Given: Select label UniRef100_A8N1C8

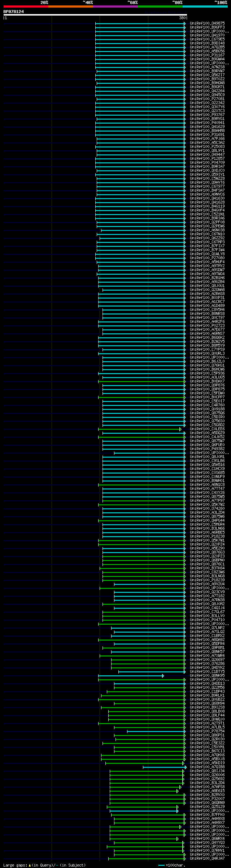Looking at the screenshot, I should tap(207, 484).
